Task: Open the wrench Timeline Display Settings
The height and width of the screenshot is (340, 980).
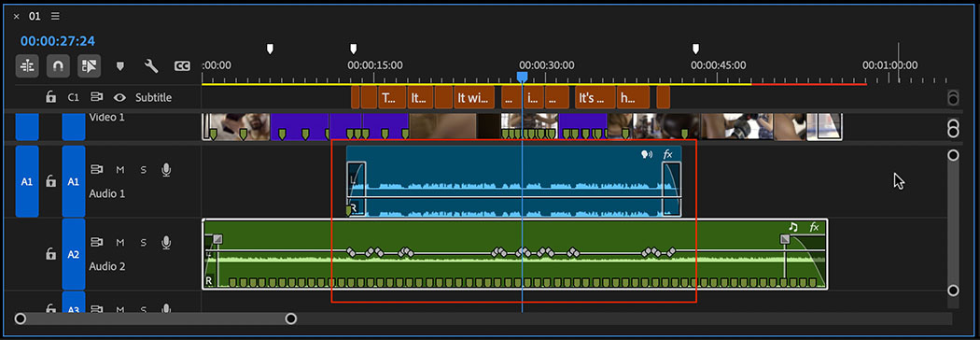Action: 150,65
